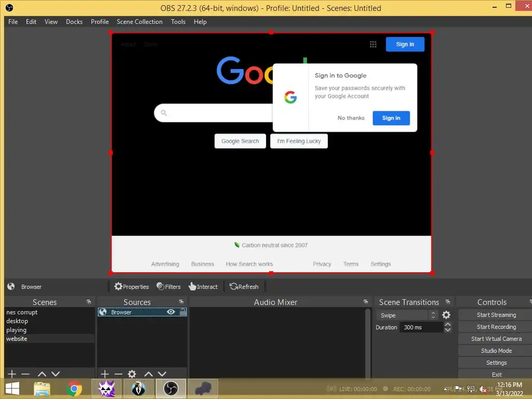Select the Browser row in Sources list

pos(142,312)
